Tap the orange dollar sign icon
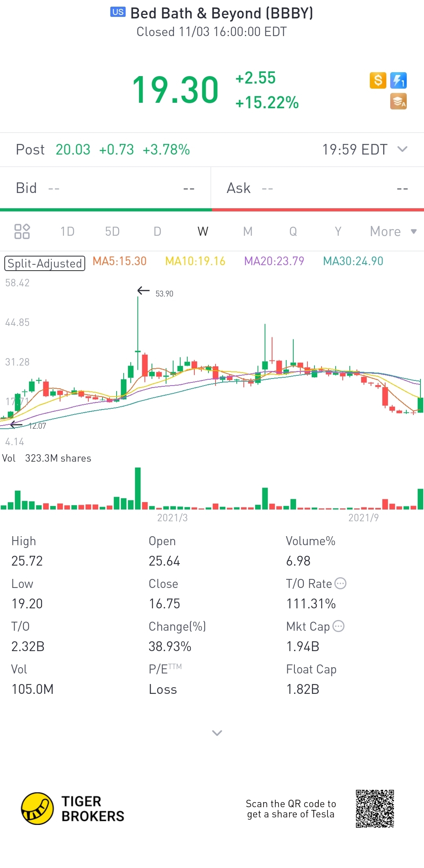 coord(378,80)
